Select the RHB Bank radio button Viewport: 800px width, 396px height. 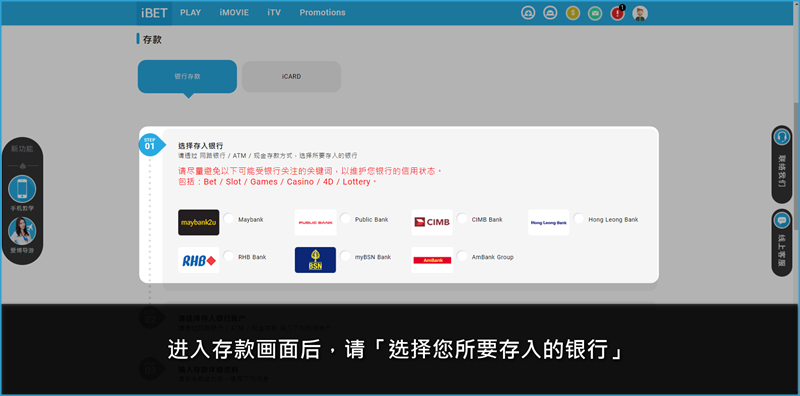pyautogui.click(x=229, y=256)
